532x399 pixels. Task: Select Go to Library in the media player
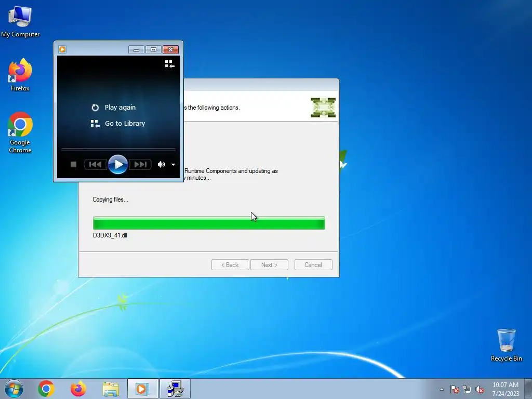tap(118, 124)
